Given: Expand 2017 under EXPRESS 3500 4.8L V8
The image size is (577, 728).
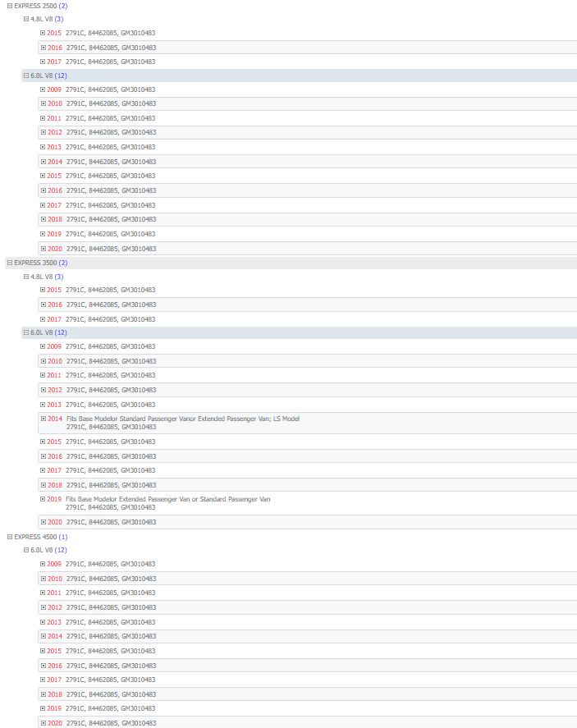Looking at the screenshot, I should (43, 319).
